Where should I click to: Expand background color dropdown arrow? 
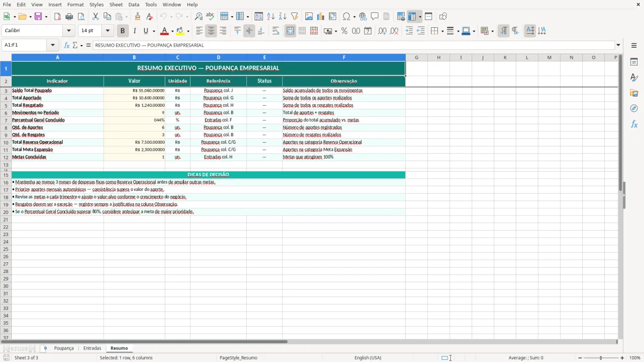click(x=188, y=32)
